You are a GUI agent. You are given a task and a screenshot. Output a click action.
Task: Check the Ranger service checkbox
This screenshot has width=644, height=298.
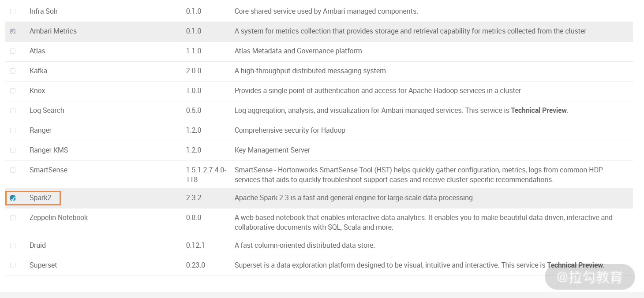[x=13, y=130]
